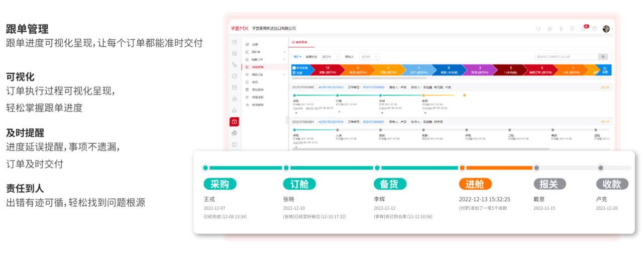Click the AERO RECEIVING link on first order
The image size is (644, 253).
[331, 87]
